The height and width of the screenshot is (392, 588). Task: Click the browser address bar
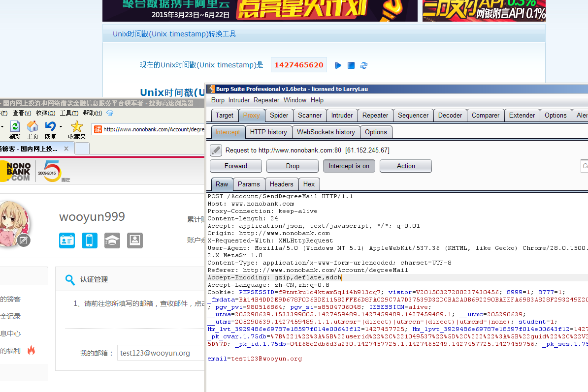[x=149, y=129]
